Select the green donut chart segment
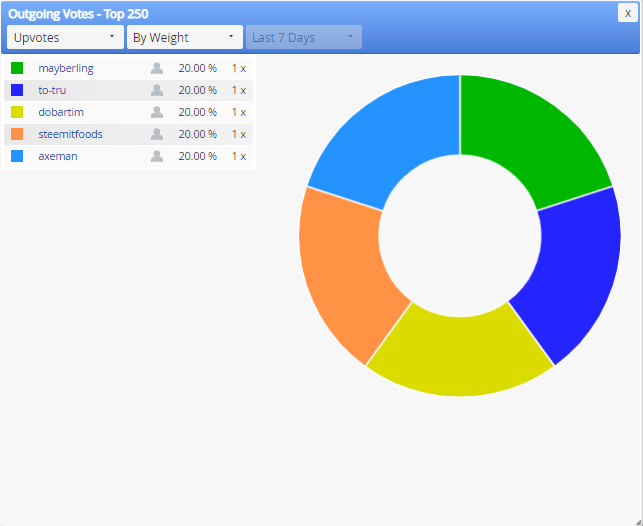Screen dimensions: 643x526 531,137
